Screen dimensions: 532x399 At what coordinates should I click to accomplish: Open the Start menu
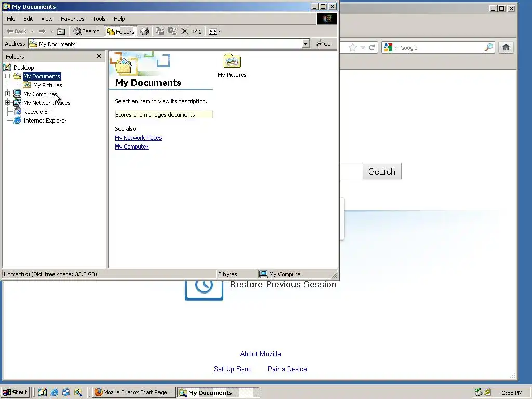click(x=15, y=392)
